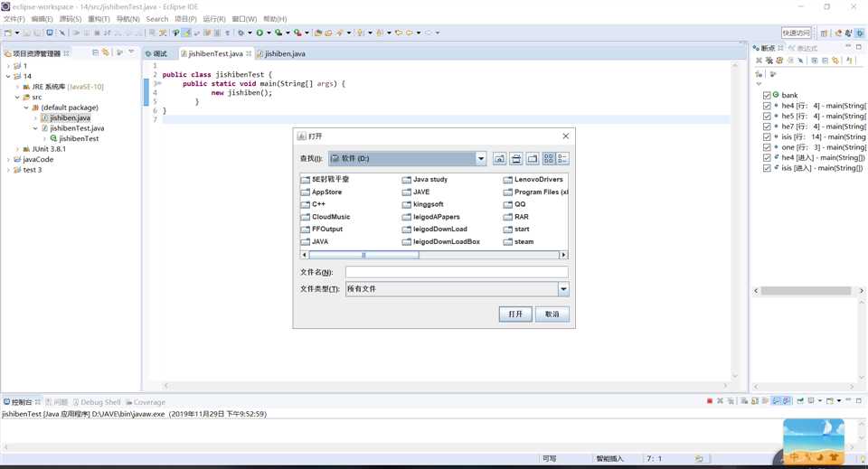Uncheck the isis [行: 14] breakpoint checkbox
This screenshot has width=868, height=469.
(x=767, y=136)
